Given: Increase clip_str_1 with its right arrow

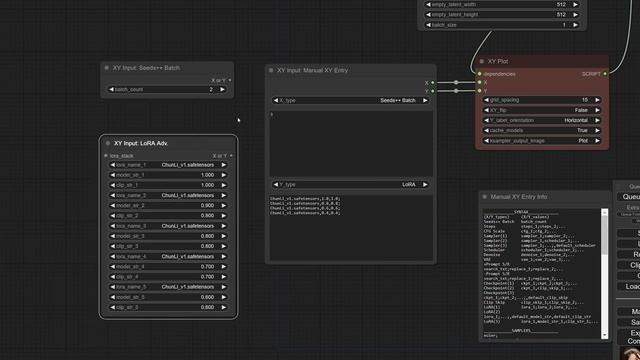Looking at the screenshot, I should point(224,185).
